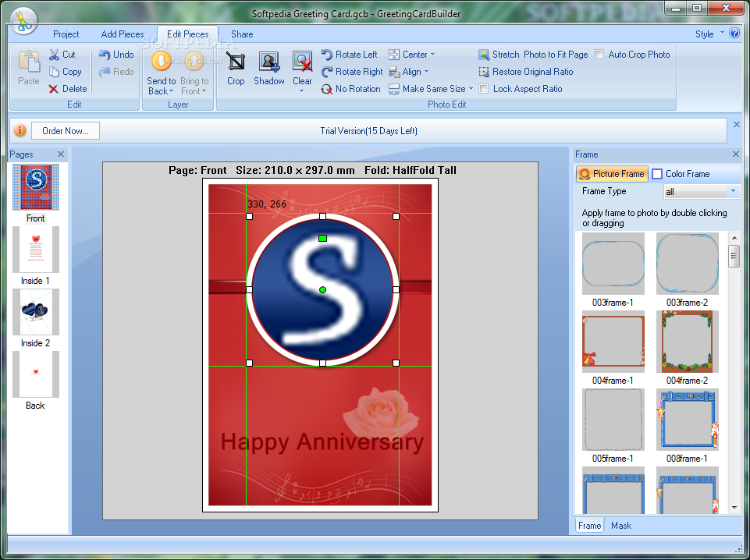The width and height of the screenshot is (750, 560).
Task: Click the Bring to Front icon
Action: pyautogui.click(x=194, y=61)
